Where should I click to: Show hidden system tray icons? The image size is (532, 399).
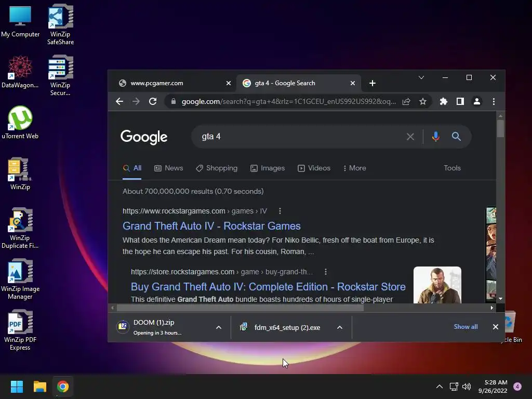point(440,387)
